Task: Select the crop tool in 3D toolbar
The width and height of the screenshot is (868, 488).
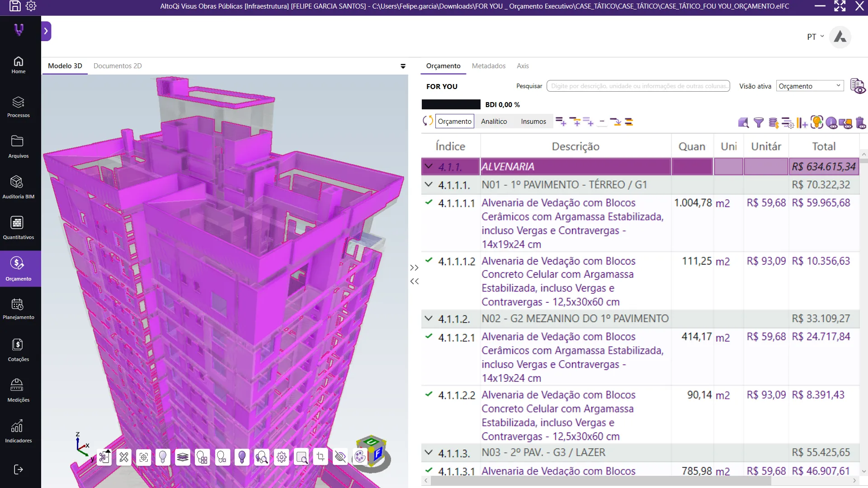Action: pyautogui.click(x=321, y=457)
